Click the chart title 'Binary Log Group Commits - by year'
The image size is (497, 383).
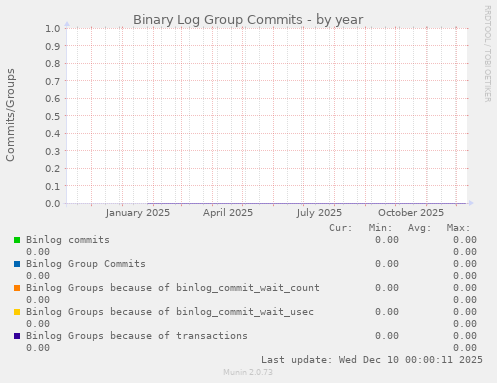pos(248,20)
